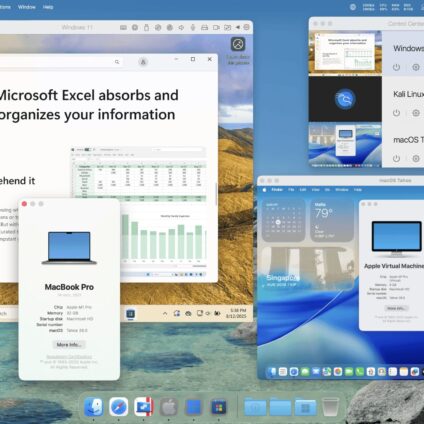Open settings gear for the Windows VM

416,67
